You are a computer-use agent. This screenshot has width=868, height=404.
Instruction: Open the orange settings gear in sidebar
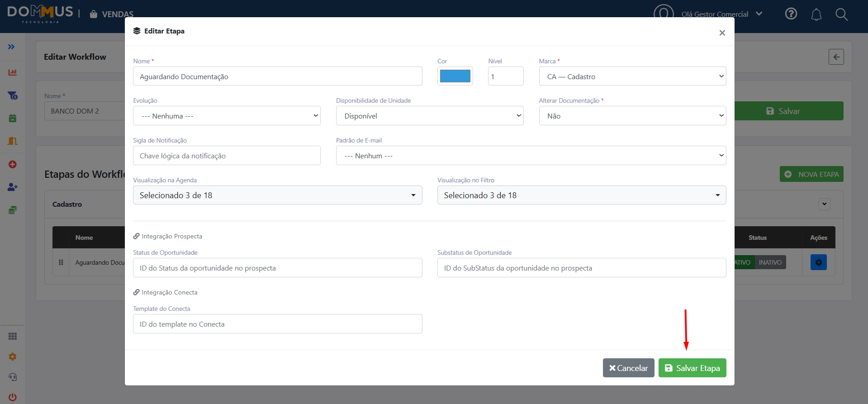12,356
